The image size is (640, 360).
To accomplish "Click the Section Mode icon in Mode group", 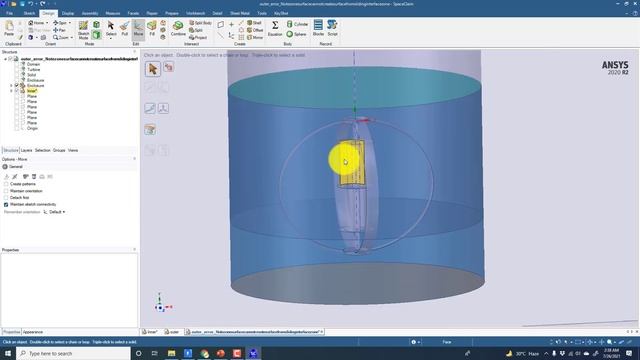I will click(x=96, y=25).
